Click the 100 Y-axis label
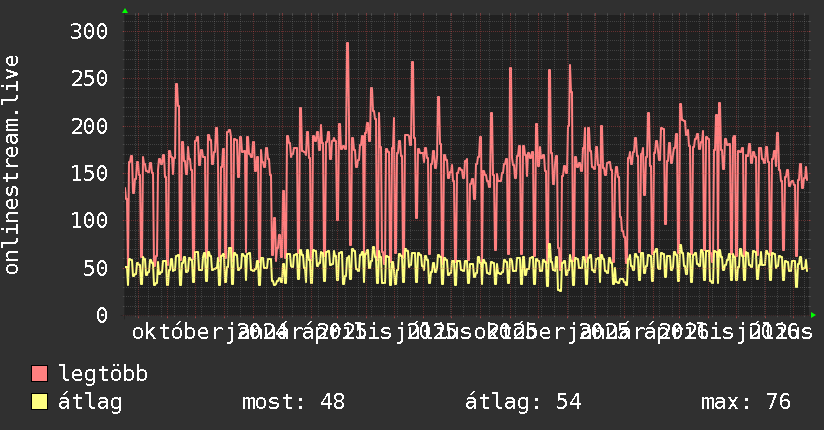The image size is (824, 430). click(89, 220)
